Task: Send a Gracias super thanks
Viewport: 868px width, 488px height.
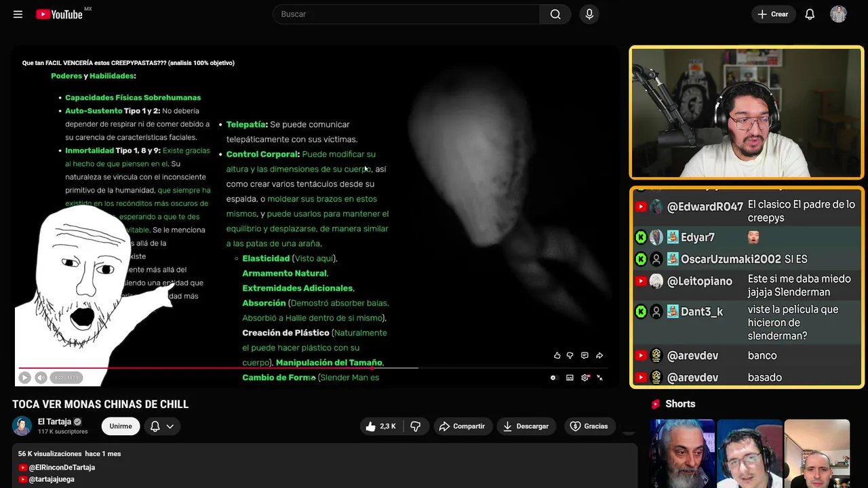Action: [x=589, y=426]
